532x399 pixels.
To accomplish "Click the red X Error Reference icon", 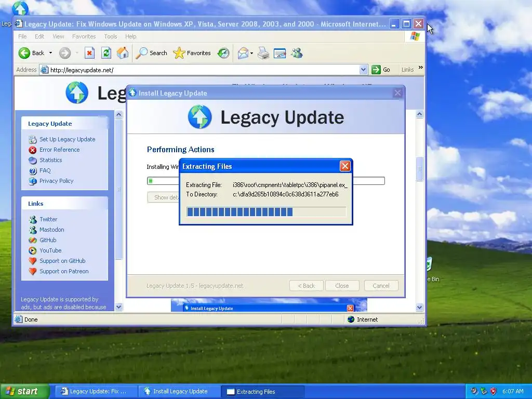I will coord(33,150).
